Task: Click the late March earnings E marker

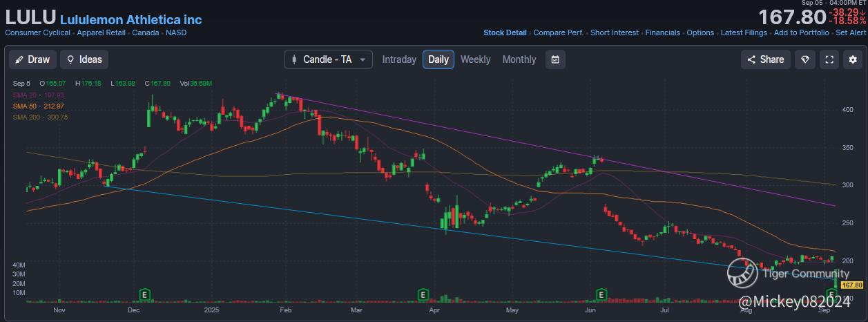Action: coord(423,294)
